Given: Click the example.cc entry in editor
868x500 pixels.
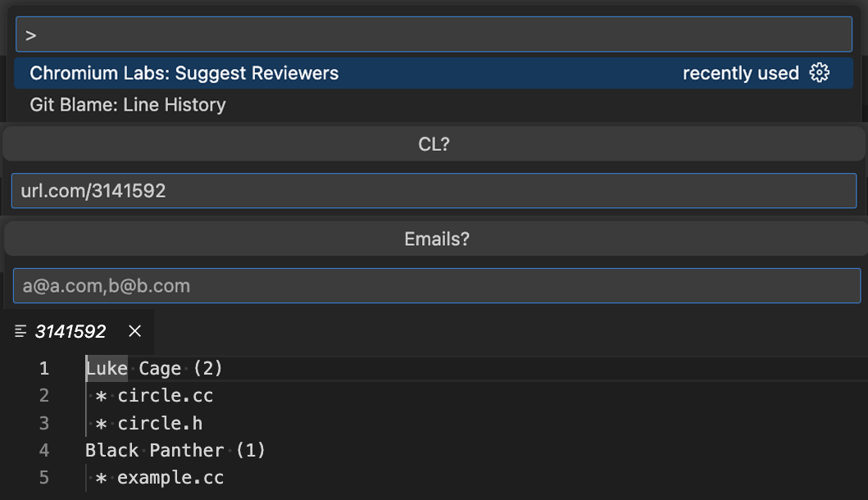Looking at the screenshot, I should (x=170, y=478).
